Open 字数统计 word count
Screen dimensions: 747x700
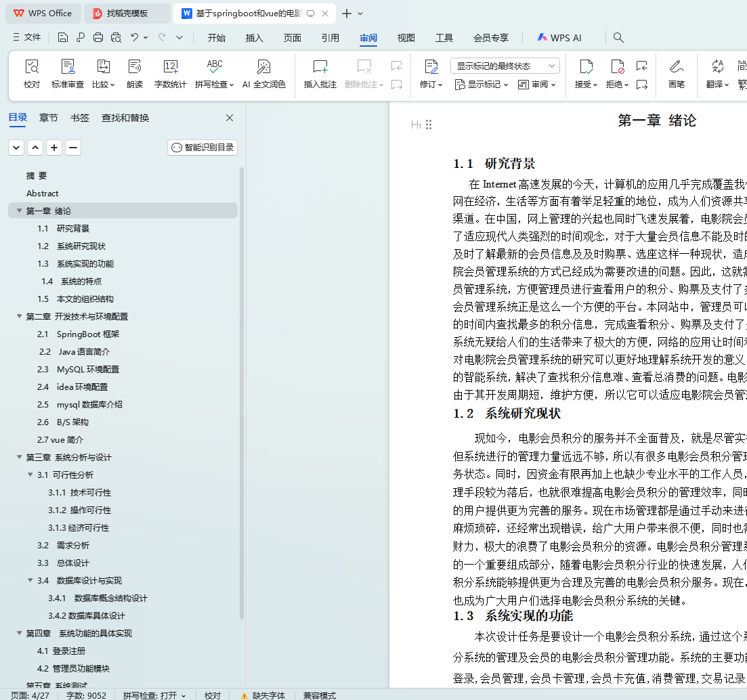[x=170, y=73]
